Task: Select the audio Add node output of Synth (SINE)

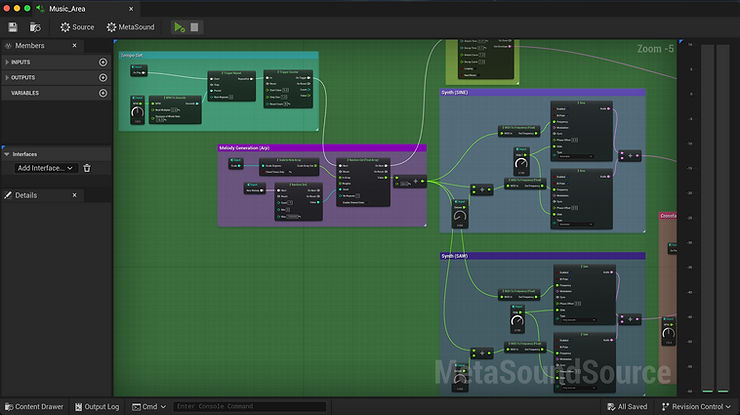Action: click(x=630, y=155)
